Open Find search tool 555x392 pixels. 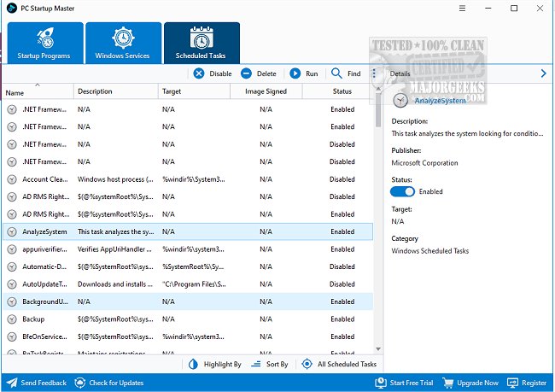click(x=346, y=73)
